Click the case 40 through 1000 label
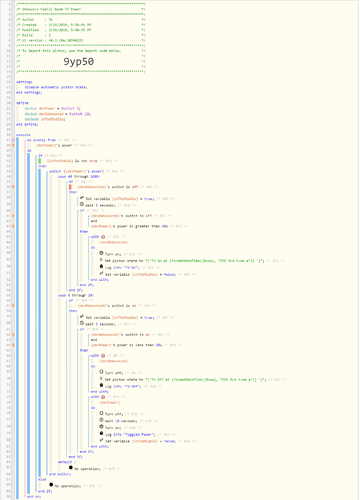This screenshot has height=500, width=360. pos(79,176)
